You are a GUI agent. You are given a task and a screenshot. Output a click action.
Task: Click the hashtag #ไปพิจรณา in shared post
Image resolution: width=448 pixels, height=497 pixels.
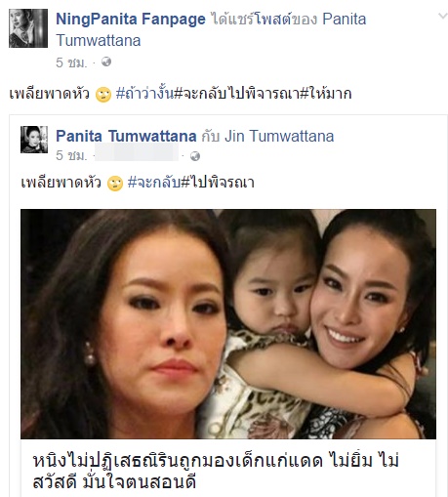click(218, 183)
